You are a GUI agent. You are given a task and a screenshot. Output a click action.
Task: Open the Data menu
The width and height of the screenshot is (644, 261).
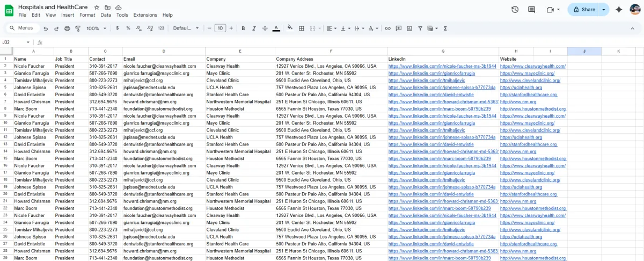106,15
